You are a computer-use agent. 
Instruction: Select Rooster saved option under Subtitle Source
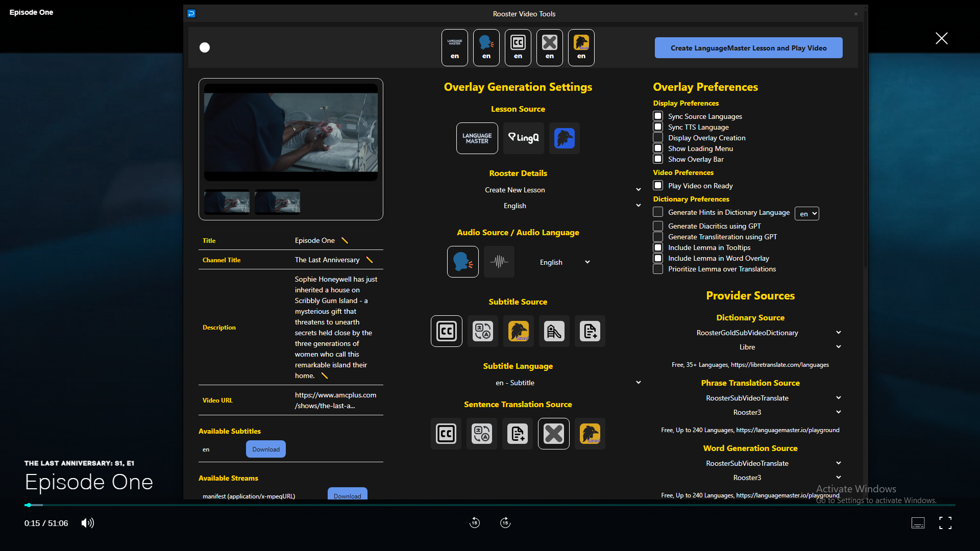(x=518, y=331)
